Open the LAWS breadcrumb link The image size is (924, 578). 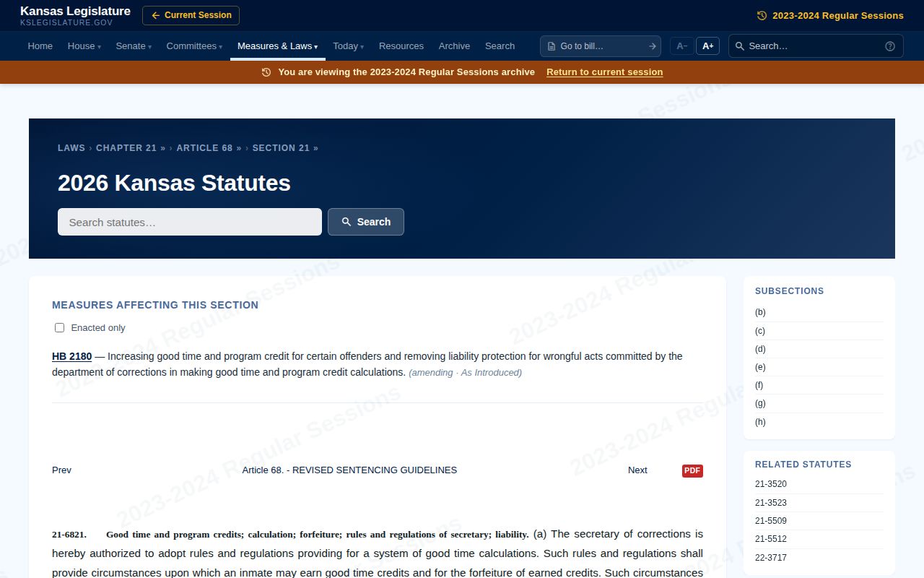(71, 148)
